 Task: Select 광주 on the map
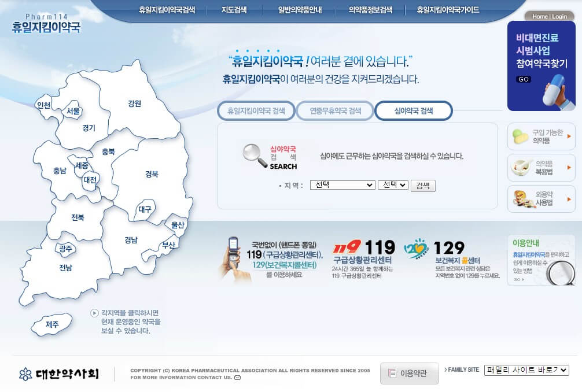coord(66,249)
